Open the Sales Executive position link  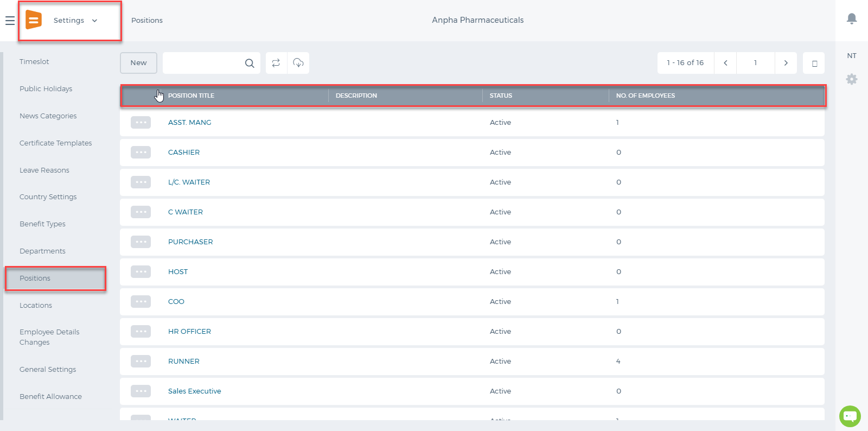tap(195, 391)
